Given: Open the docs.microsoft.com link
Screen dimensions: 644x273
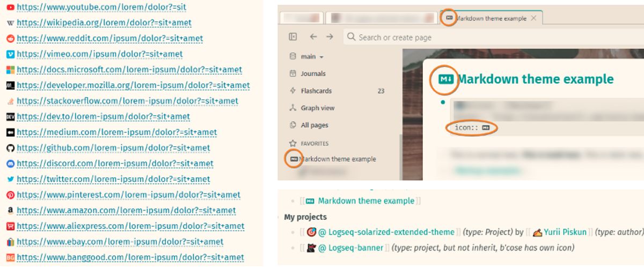Looking at the screenshot, I should click(129, 70).
